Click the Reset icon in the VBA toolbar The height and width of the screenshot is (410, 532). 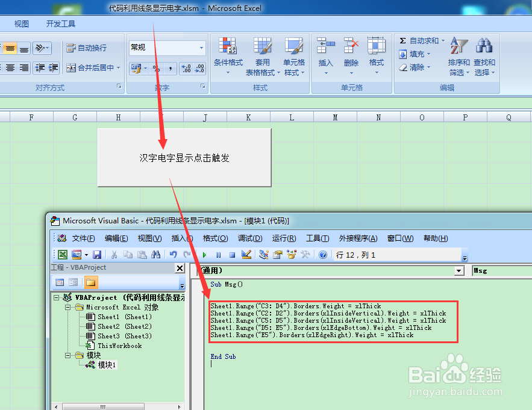[x=232, y=255]
